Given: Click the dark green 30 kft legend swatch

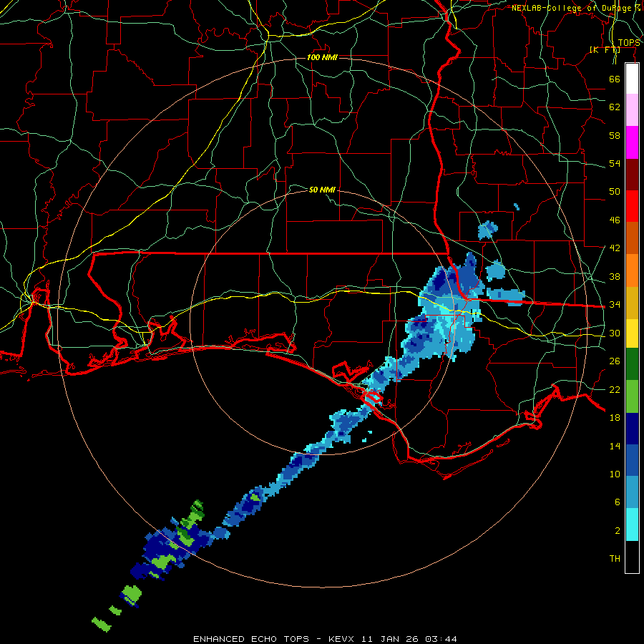Looking at the screenshot, I should (632, 364).
